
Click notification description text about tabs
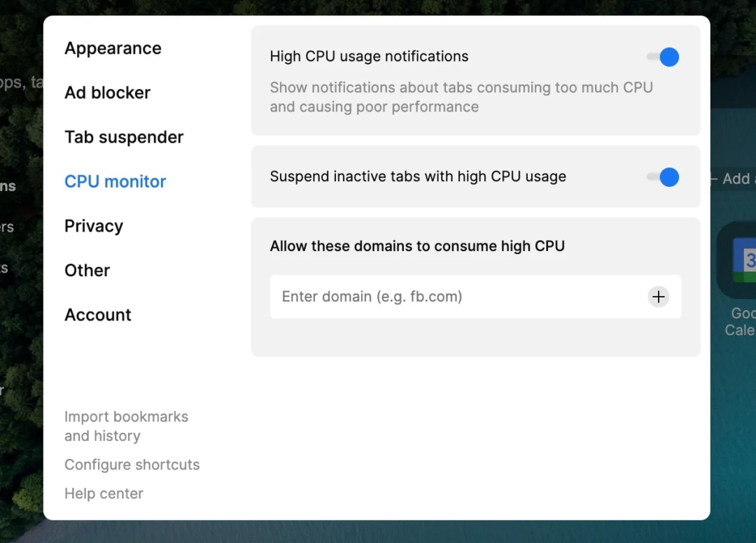[x=461, y=97]
